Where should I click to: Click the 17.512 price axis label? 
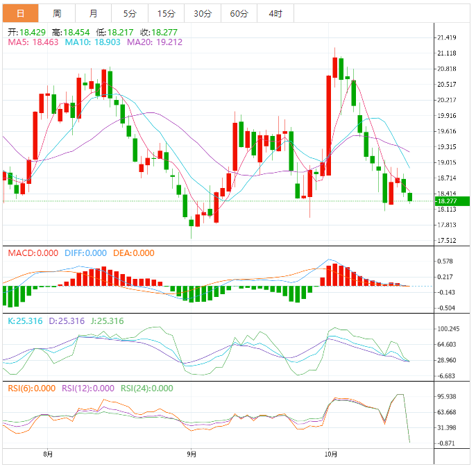tap(447, 241)
